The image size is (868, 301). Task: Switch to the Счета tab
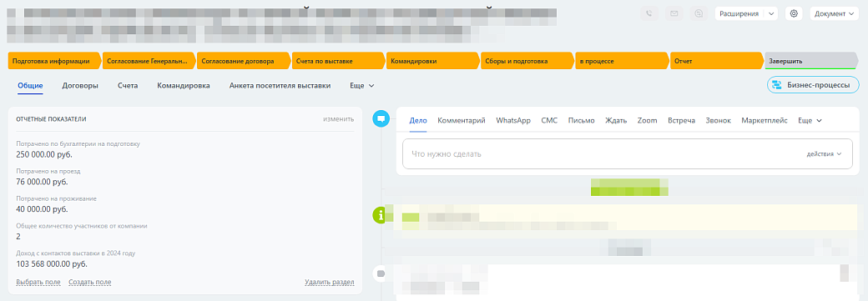(x=128, y=86)
